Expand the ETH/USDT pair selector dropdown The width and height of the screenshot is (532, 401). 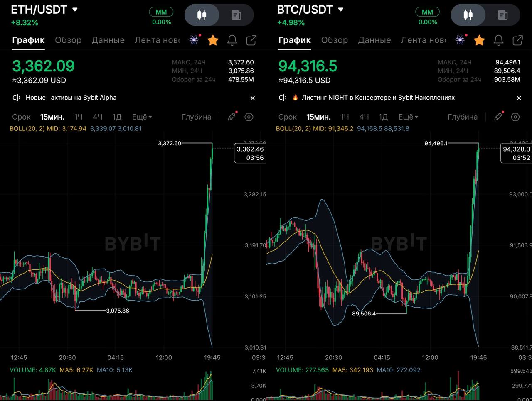pyautogui.click(x=75, y=10)
